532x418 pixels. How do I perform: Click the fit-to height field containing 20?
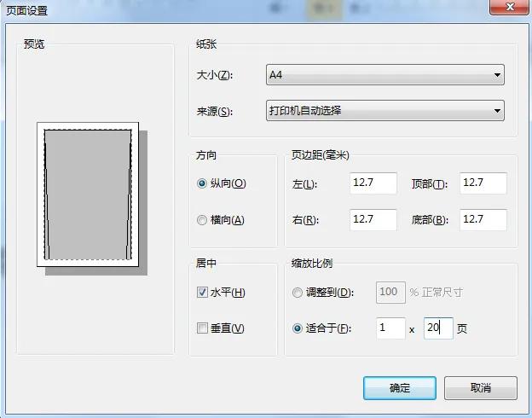point(438,328)
